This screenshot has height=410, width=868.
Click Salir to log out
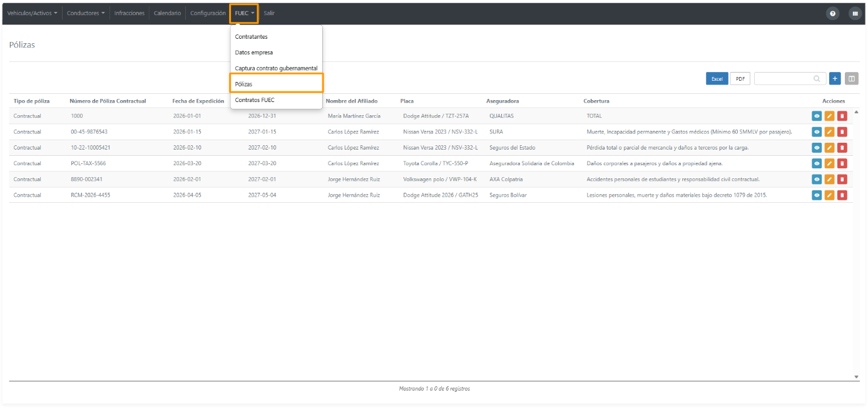tap(269, 13)
